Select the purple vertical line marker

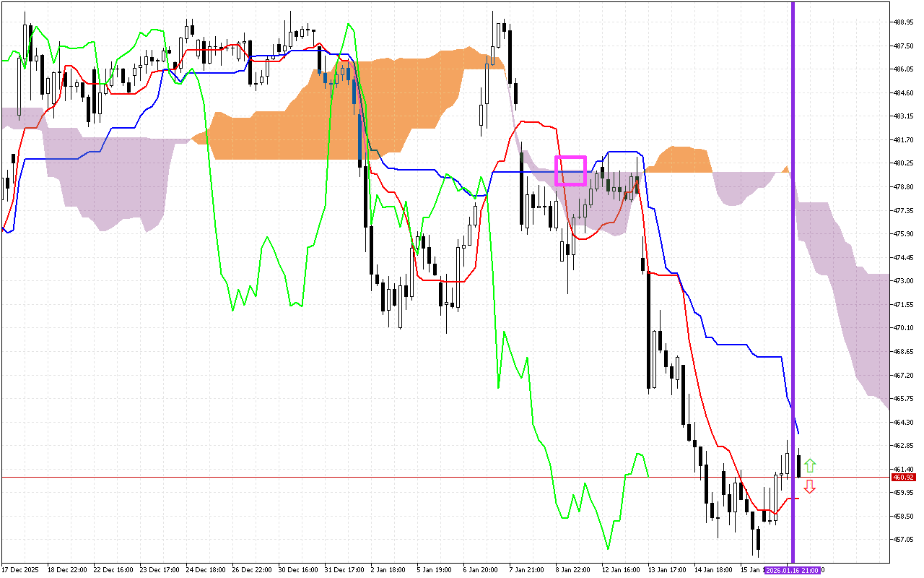point(794,289)
